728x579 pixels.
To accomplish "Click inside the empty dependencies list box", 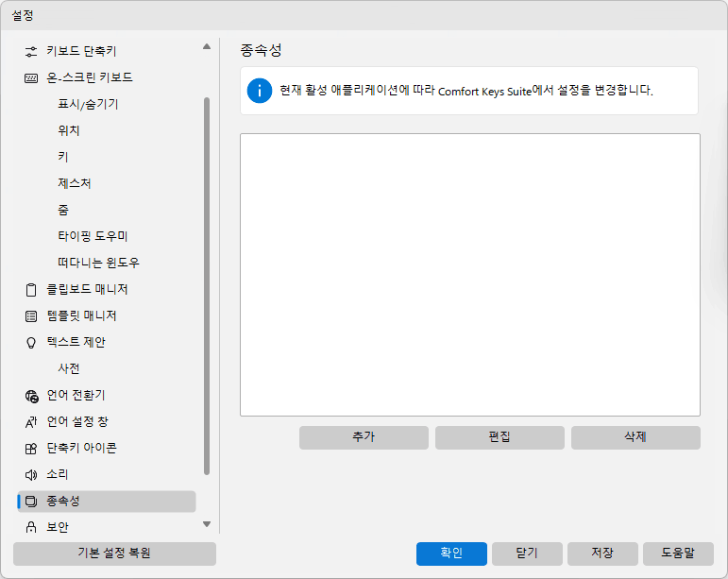I will coord(470,275).
